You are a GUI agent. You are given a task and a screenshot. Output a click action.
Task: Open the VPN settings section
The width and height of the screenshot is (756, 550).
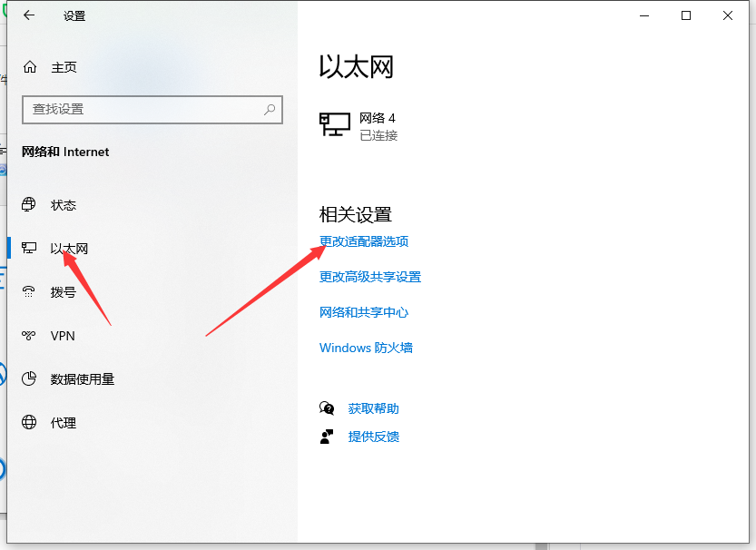[63, 336]
